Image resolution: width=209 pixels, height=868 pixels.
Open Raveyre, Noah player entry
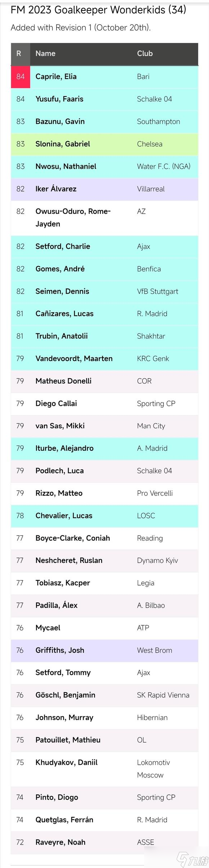(61, 842)
